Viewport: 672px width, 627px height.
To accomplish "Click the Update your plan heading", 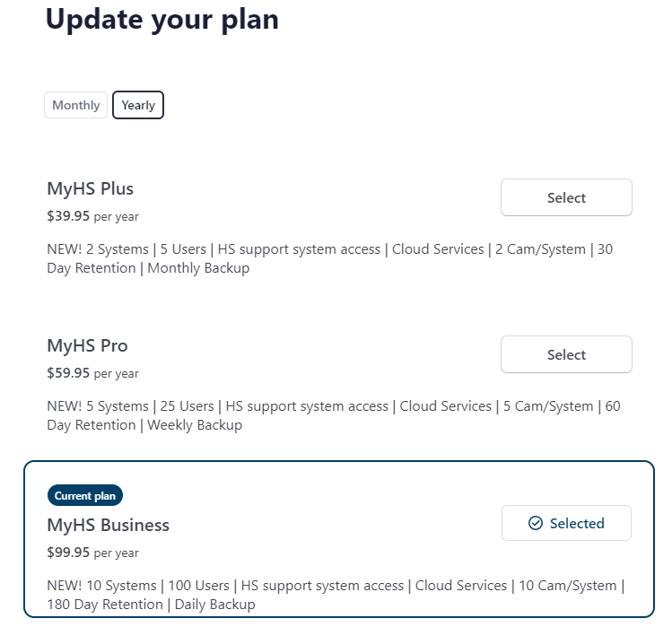I will click(162, 19).
